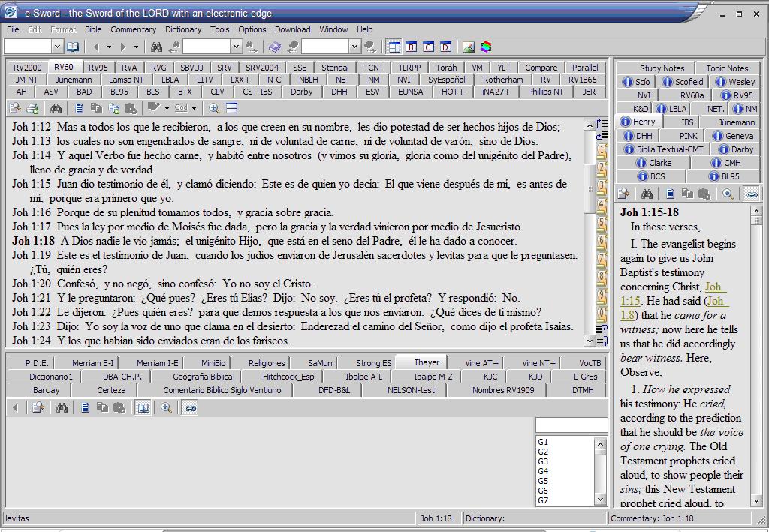Click the next book icon below chapter strip

pos(602,341)
